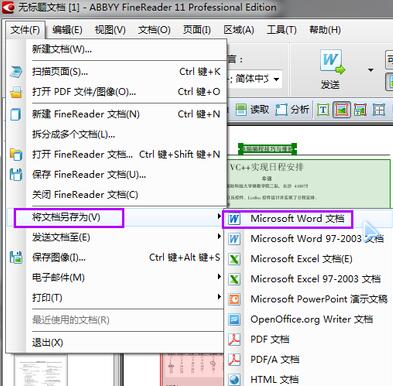Open the dropdown arrow beside 发送
393x386 pixels.
click(x=370, y=70)
